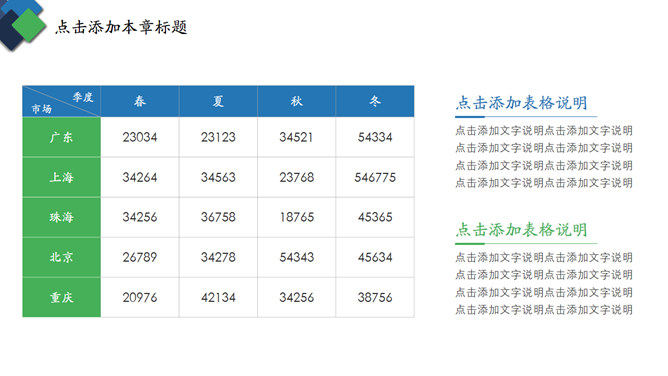Click 珠海 spring value 34256
This screenshot has height=376, width=668.
pyautogui.click(x=140, y=217)
